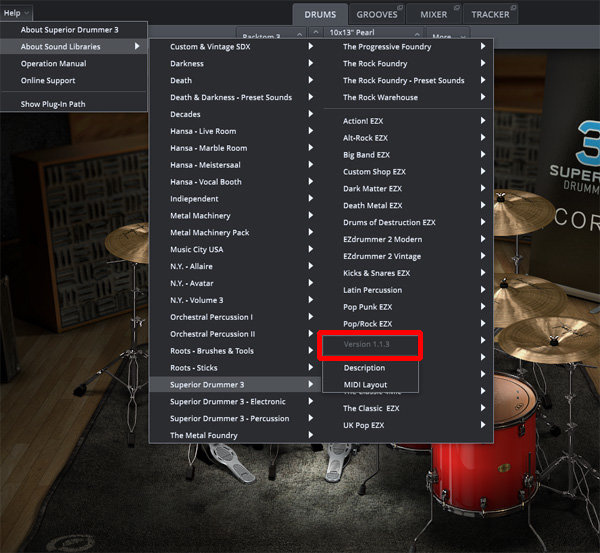Expand UK Pop EZX submenu arrow
Image resolution: width=600 pixels, height=553 pixels.
(483, 425)
